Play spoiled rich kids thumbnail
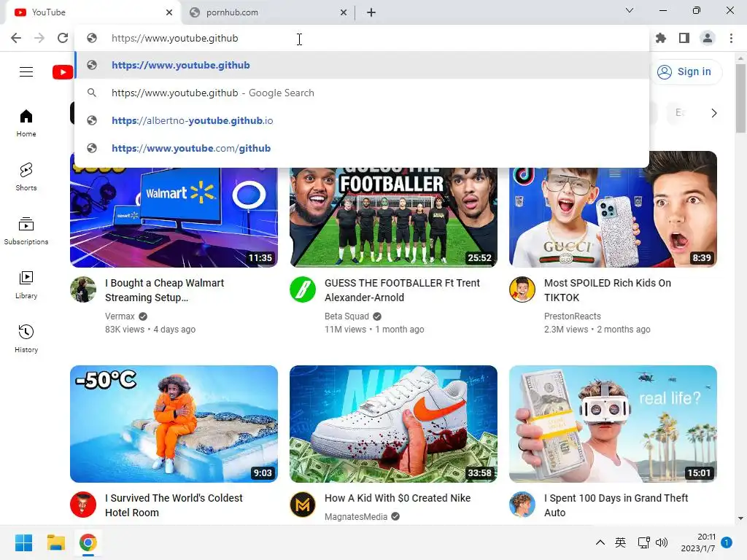 pos(613,209)
